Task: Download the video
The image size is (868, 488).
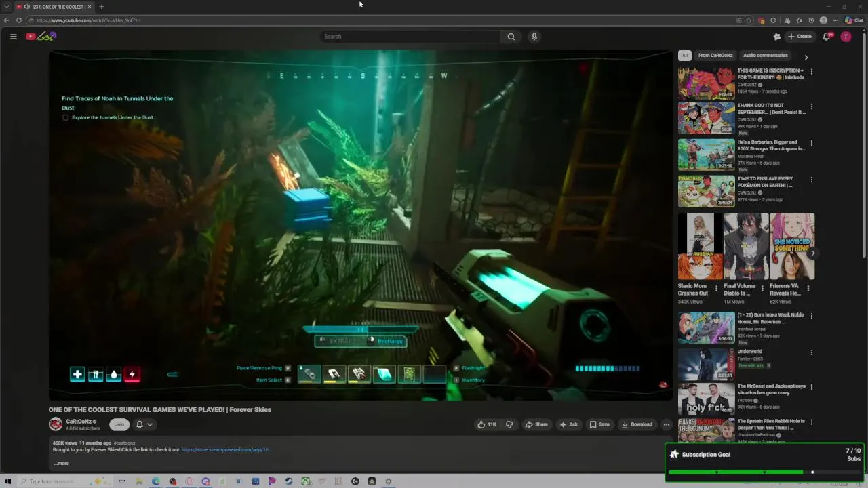Action: pyautogui.click(x=637, y=424)
